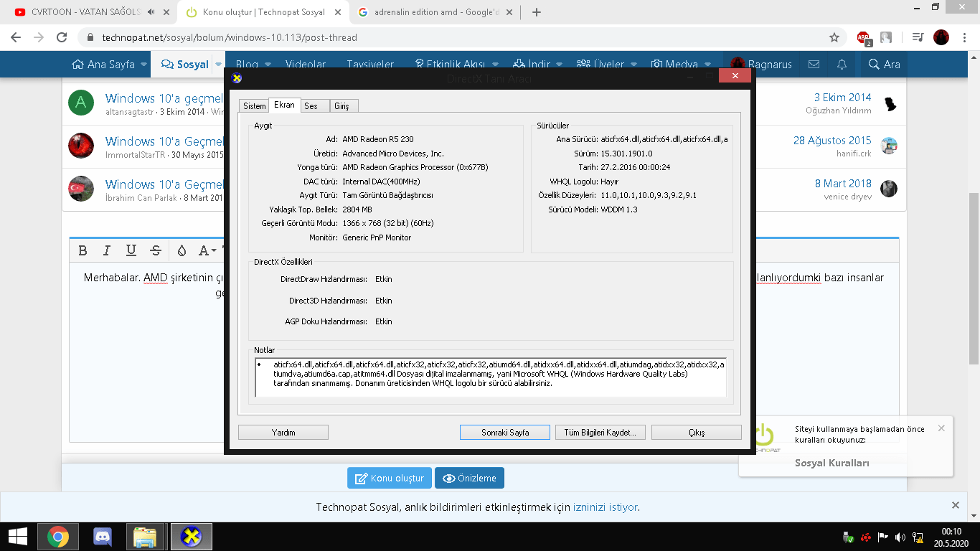Switch to the Sistem tab in DirectX dialog

point(254,106)
